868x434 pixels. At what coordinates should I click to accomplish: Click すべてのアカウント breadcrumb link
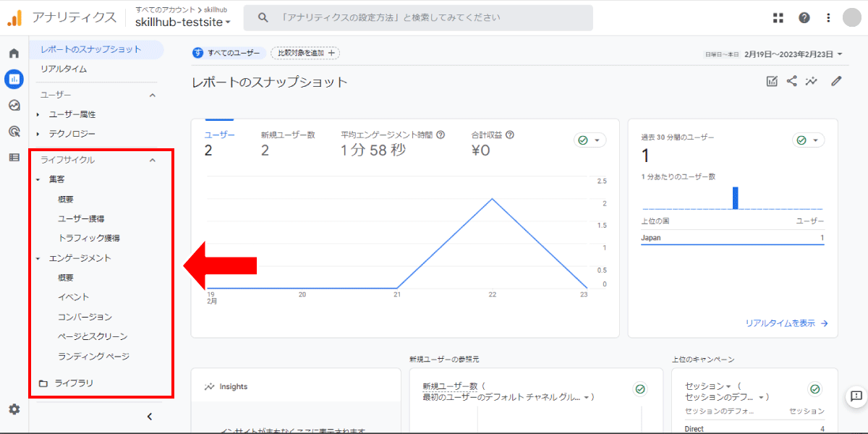pos(164,9)
